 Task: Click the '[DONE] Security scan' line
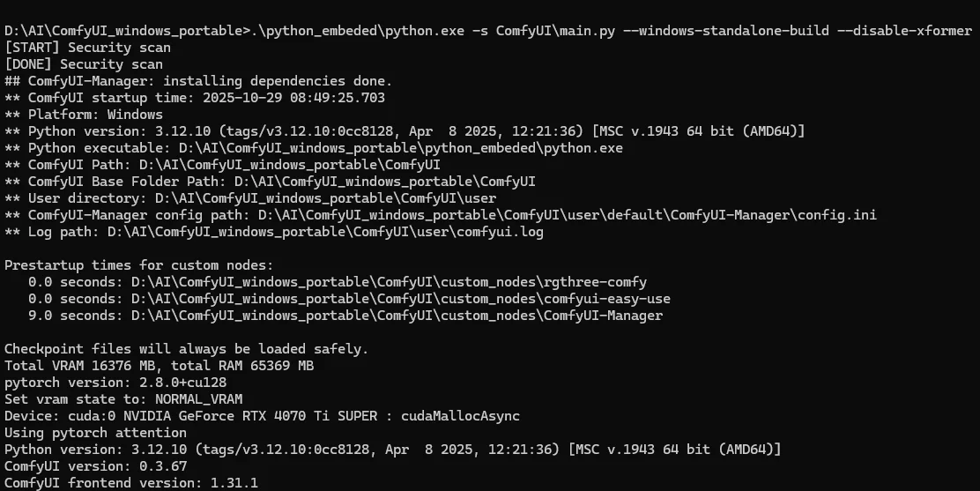(x=84, y=64)
